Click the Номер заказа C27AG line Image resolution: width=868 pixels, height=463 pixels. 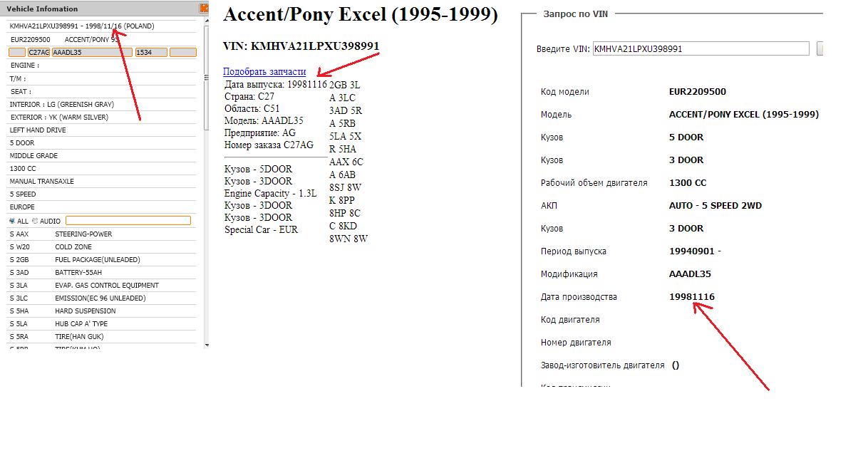[269, 145]
